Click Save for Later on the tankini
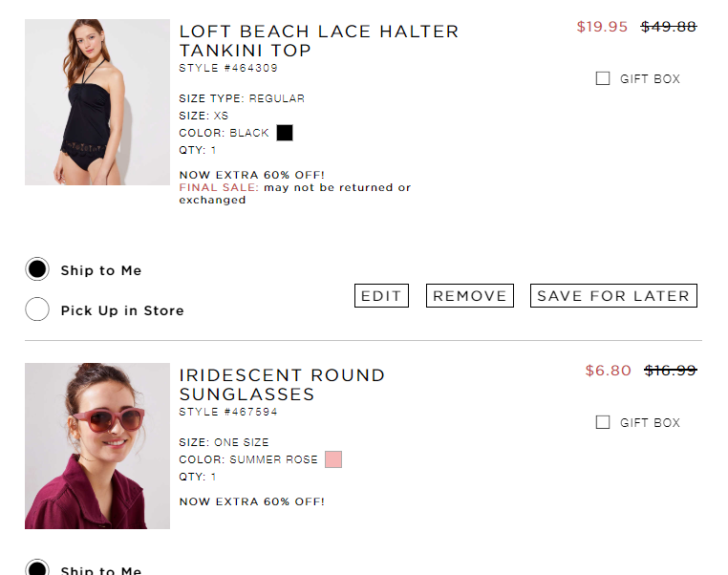Screen dimensions: 728x575 tap(613, 296)
